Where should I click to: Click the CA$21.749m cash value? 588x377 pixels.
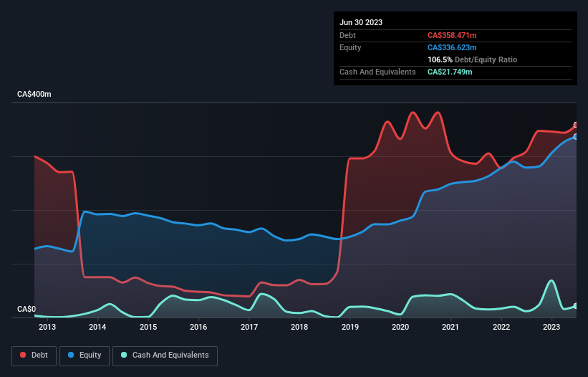tap(450, 72)
